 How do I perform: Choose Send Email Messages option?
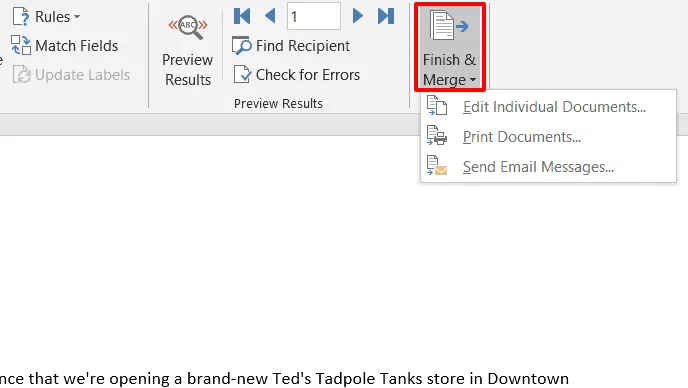(x=548, y=166)
